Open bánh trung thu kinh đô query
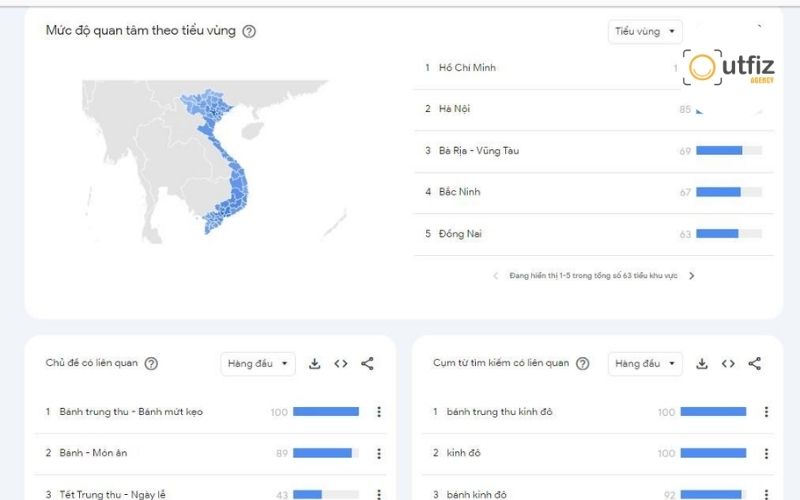 (x=499, y=412)
